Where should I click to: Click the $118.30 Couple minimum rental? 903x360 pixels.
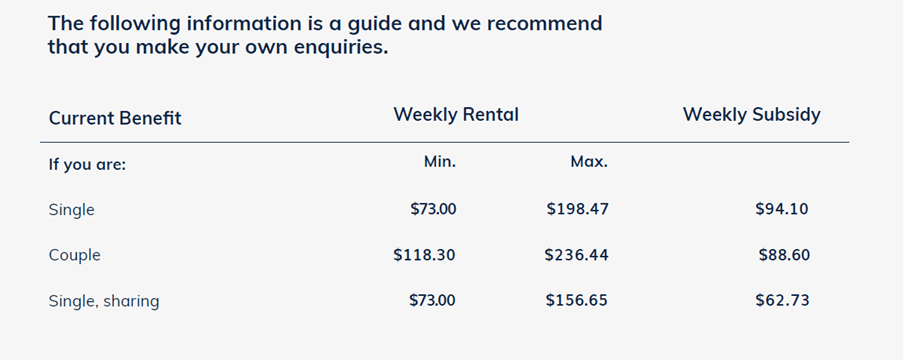point(424,255)
